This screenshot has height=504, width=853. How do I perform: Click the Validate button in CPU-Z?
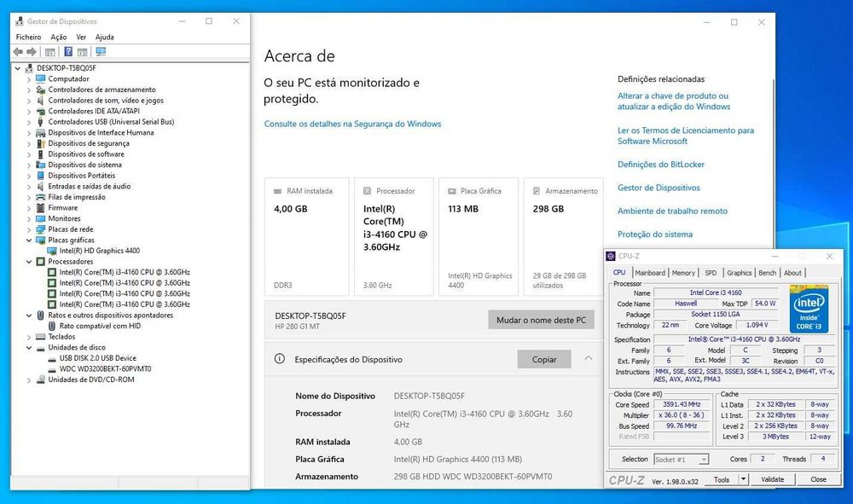click(x=773, y=479)
